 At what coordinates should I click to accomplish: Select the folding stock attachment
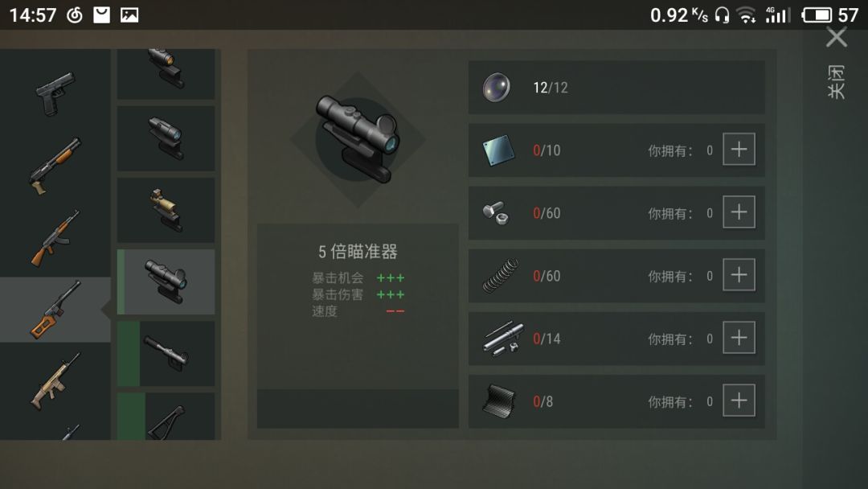[166, 417]
